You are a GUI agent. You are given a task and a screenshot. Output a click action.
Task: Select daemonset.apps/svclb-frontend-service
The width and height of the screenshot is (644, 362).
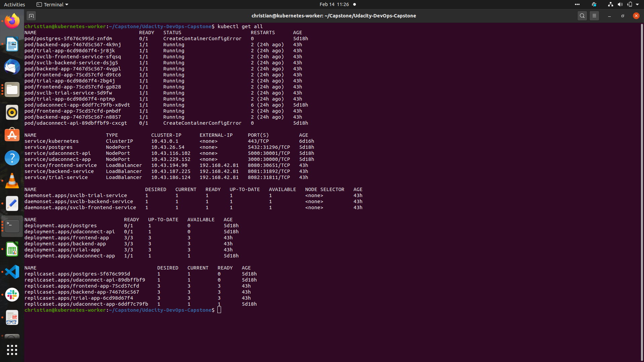coord(80,207)
